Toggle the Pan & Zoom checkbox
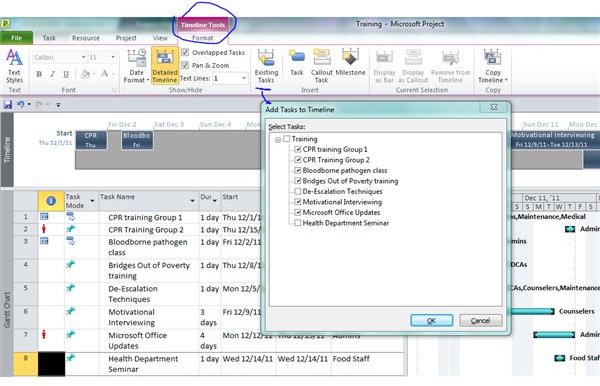The height and width of the screenshot is (386, 600). [x=185, y=65]
